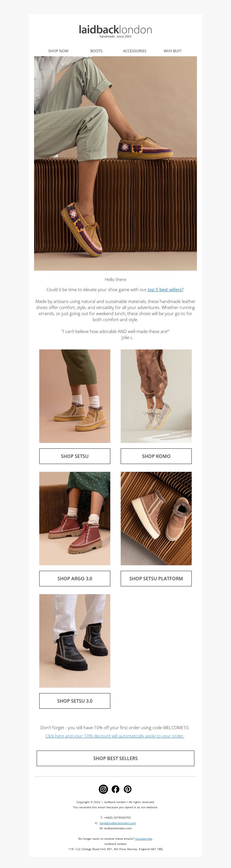Follow the 10% discount auto-apply link
231x868 pixels.
[x=115, y=736]
